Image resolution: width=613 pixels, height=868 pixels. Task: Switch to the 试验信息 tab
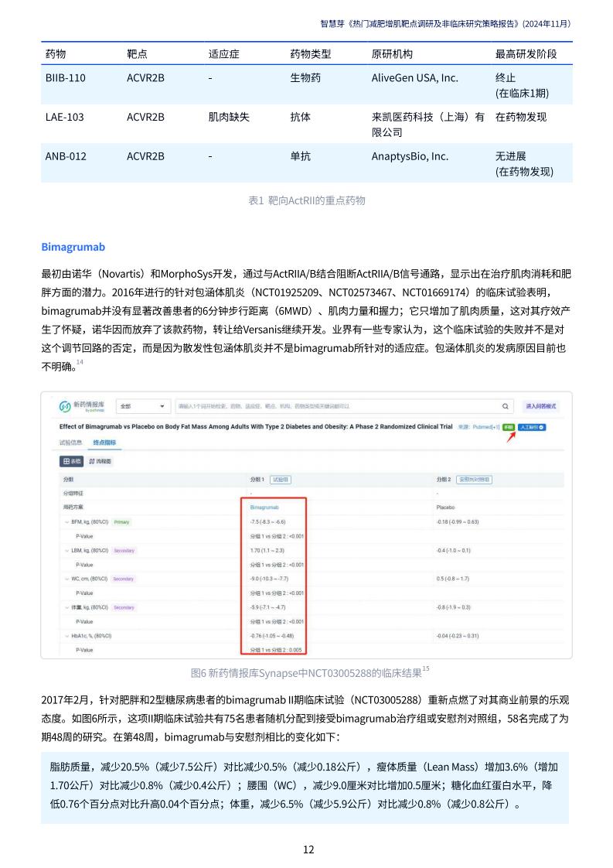71,443
